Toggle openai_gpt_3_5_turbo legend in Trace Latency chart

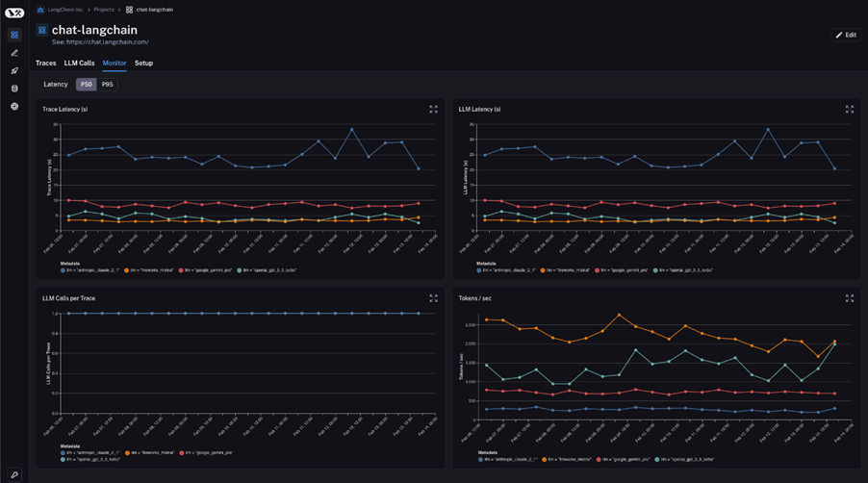pyautogui.click(x=267, y=270)
